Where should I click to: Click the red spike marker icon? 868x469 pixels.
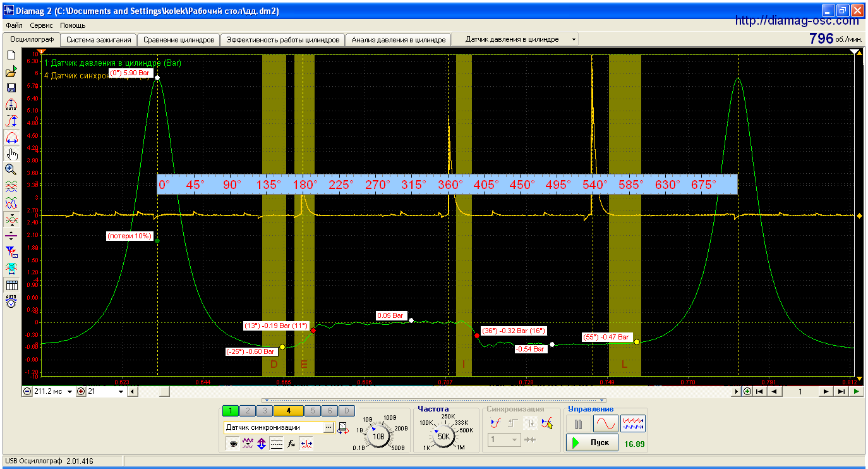click(306, 444)
